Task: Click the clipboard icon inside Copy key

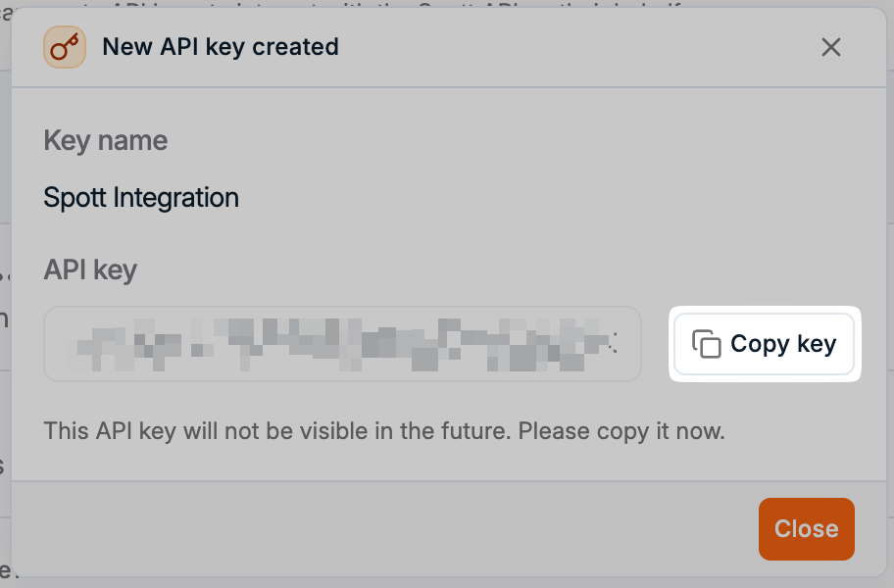Action: click(x=707, y=344)
